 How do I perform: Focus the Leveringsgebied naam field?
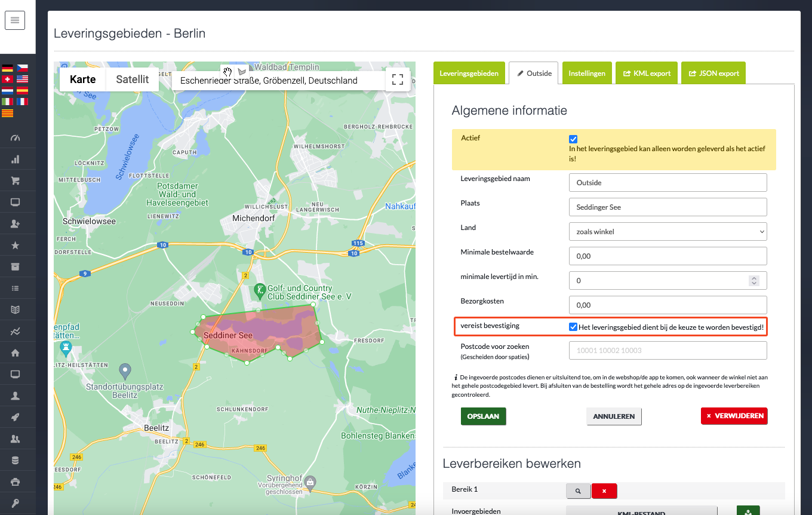[x=668, y=183]
